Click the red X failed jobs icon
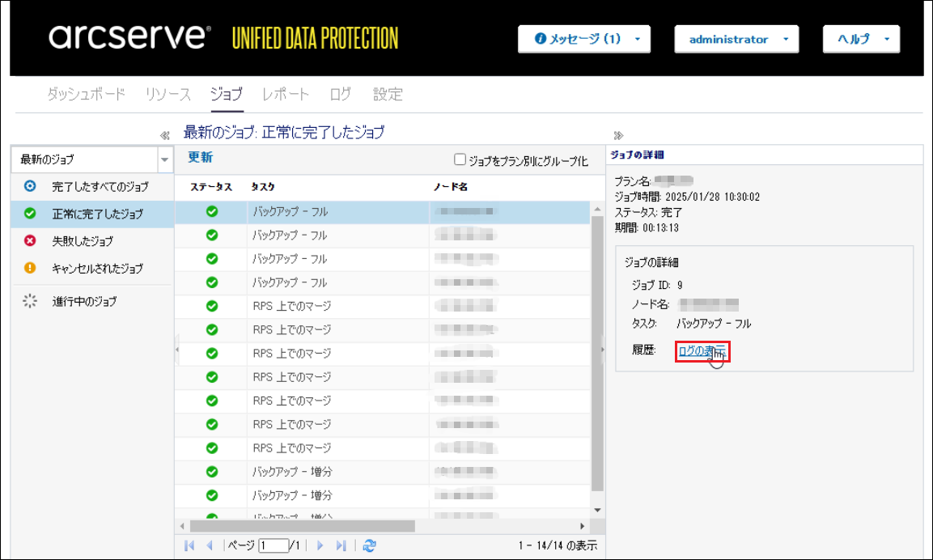Screen dimensions: 933x560 click(x=30, y=240)
